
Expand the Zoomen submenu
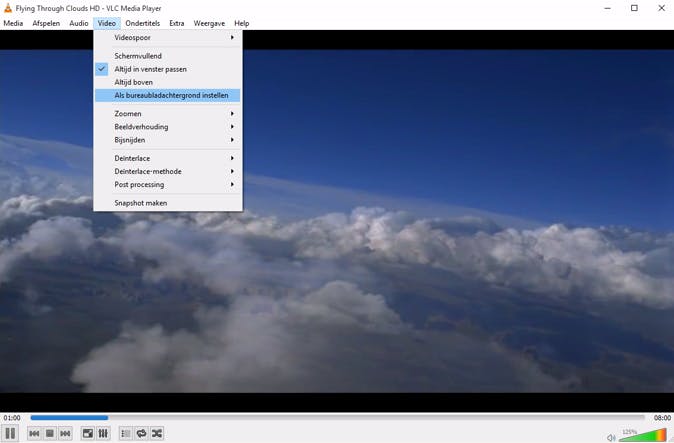168,113
